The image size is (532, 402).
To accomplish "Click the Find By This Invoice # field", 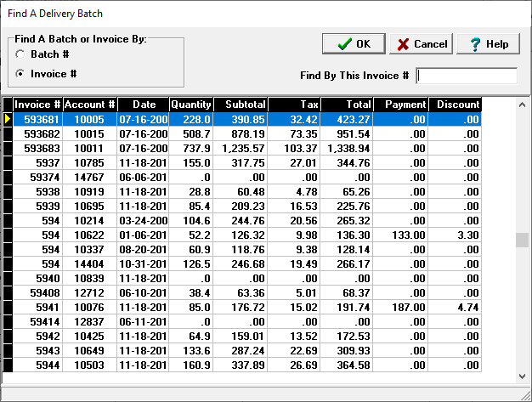I will tap(466, 76).
